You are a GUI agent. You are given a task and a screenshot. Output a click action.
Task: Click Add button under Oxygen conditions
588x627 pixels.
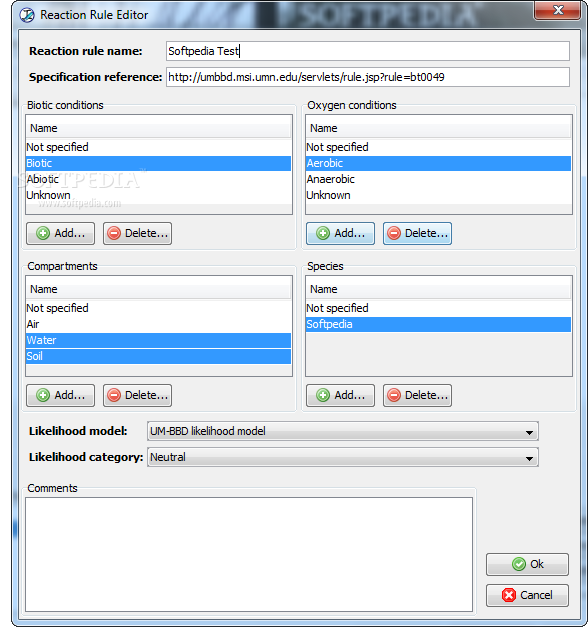(340, 233)
